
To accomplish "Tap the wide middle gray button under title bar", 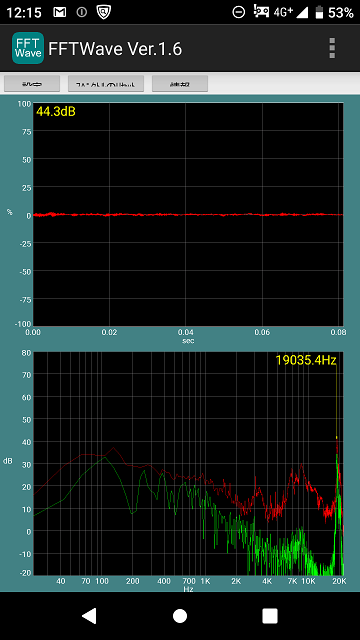I will coord(106,84).
